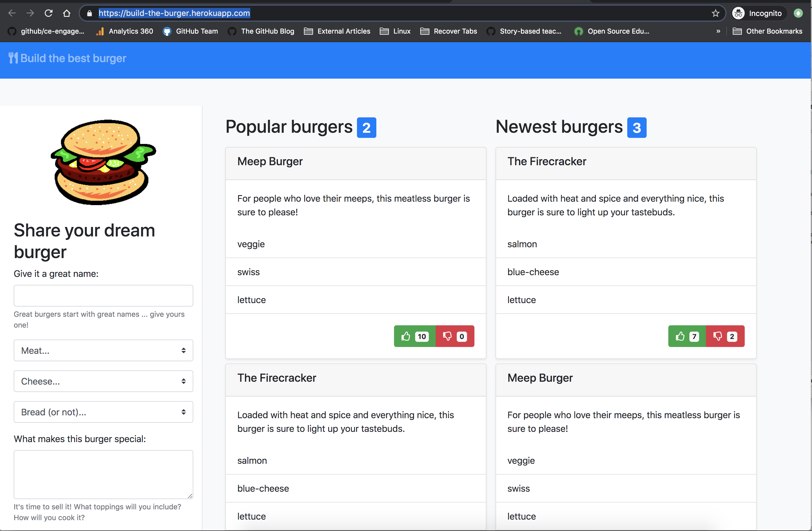
Task: Click salmon in newest Firecracker card
Action: (x=522, y=244)
